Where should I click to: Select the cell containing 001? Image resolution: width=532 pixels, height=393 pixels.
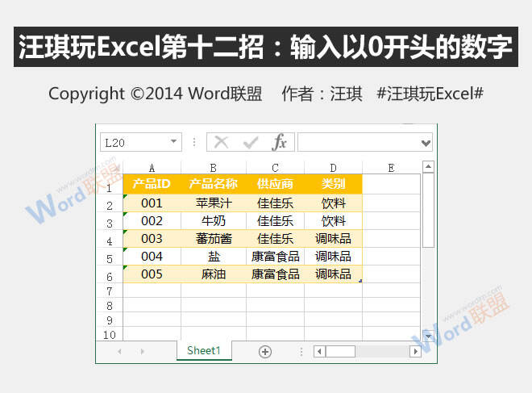pos(152,203)
